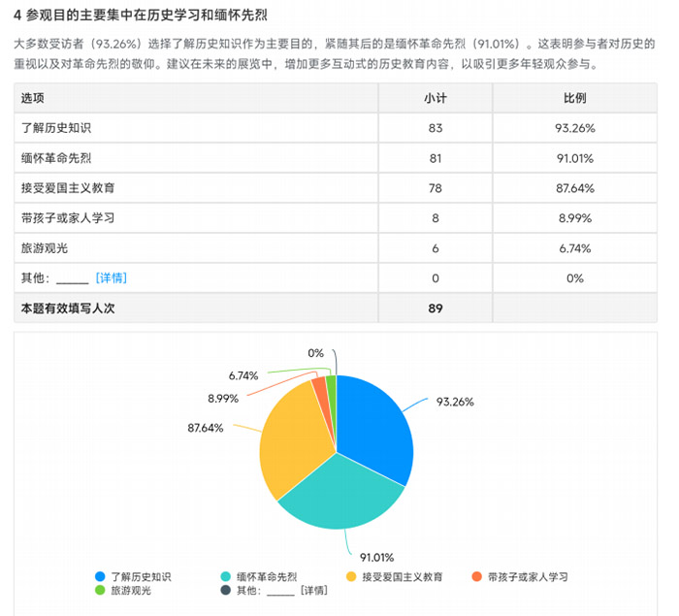The height and width of the screenshot is (616, 679).
Task: Click the section heading 参观目的主要集中在历史学习和缅怀先烈
Action: click(x=142, y=16)
